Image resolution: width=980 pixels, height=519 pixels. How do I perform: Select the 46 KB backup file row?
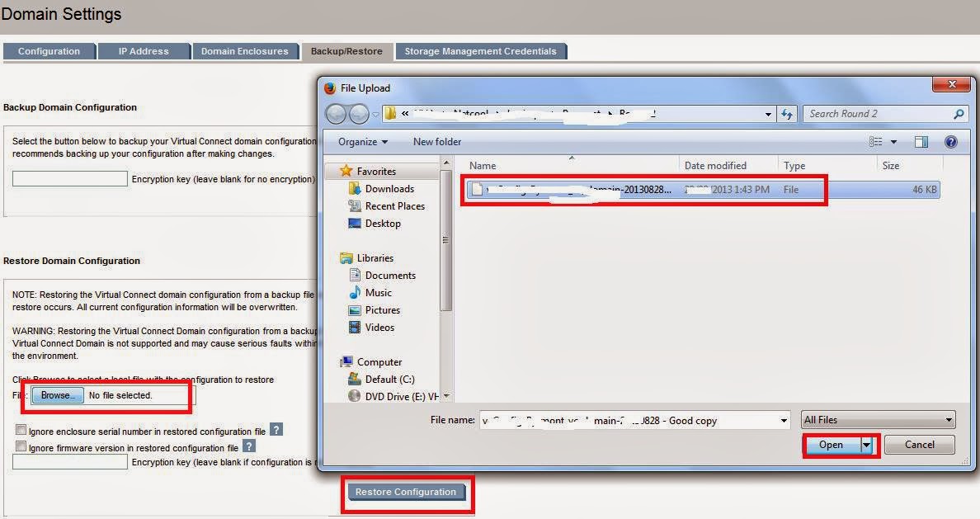[x=703, y=190]
